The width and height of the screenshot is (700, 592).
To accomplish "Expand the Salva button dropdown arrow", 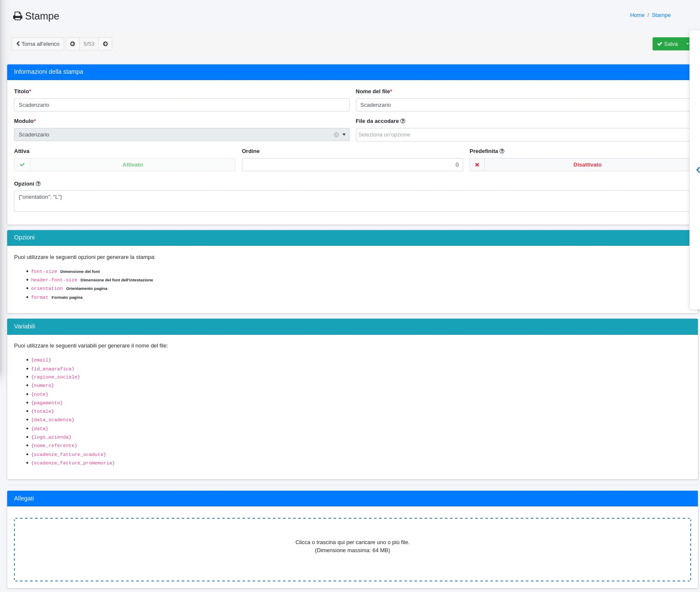I will click(x=687, y=44).
